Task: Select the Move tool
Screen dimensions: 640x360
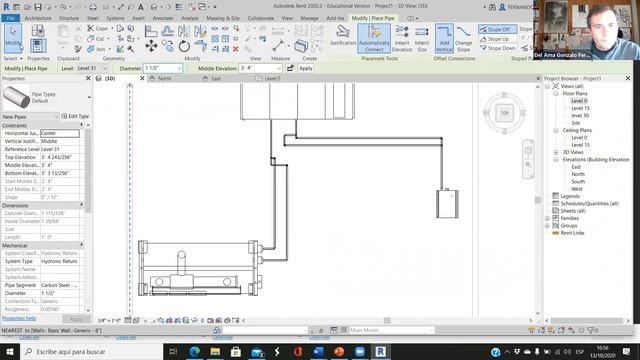Action: point(151,46)
